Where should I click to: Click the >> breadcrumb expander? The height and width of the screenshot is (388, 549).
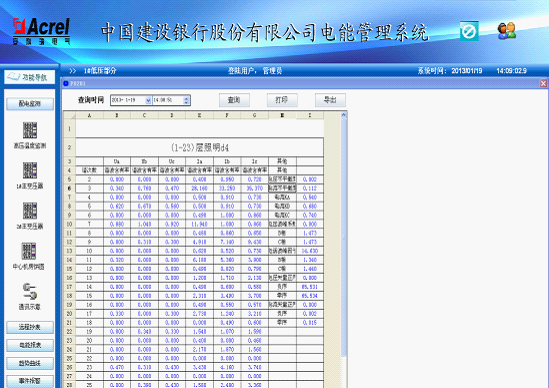[x=72, y=71]
